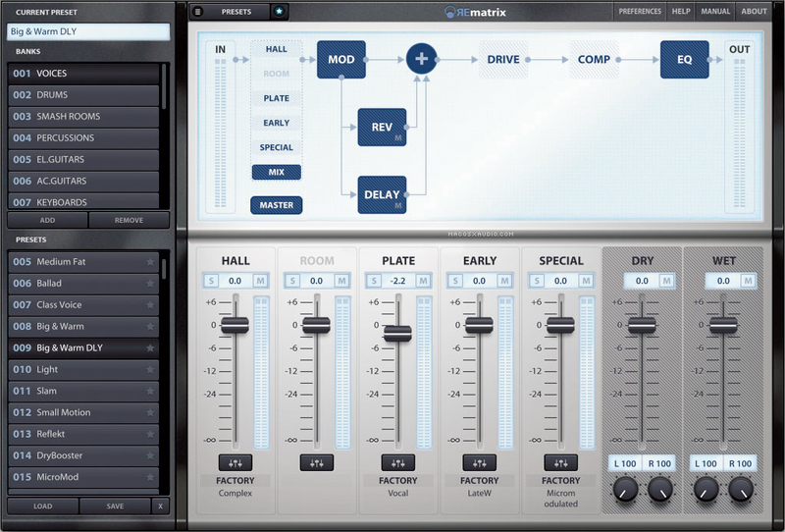Open the MANUAL menu item
The width and height of the screenshot is (785, 532).
pos(715,11)
